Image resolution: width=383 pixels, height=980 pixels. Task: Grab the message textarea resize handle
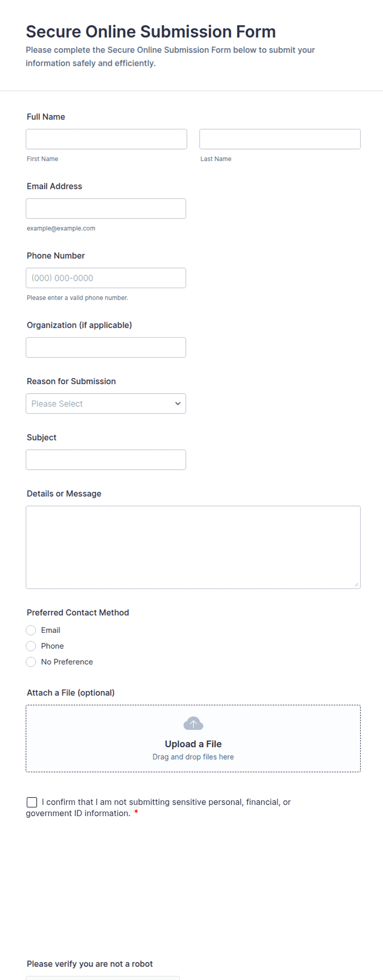coord(356,584)
